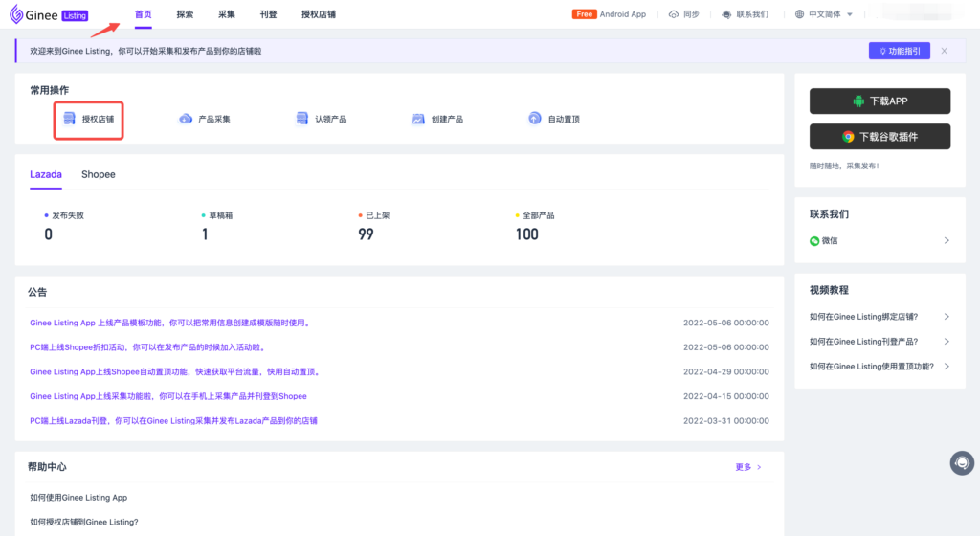Click the 下载APP button
This screenshot has height=536, width=980.
click(880, 101)
